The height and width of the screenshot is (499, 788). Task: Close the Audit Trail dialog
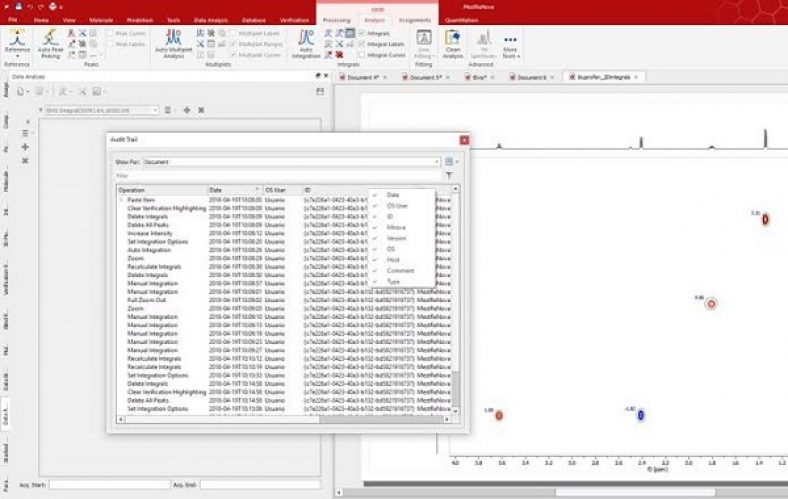[464, 140]
